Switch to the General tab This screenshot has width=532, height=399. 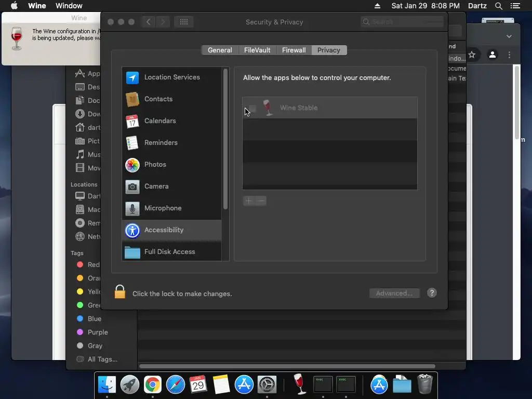[x=220, y=50]
